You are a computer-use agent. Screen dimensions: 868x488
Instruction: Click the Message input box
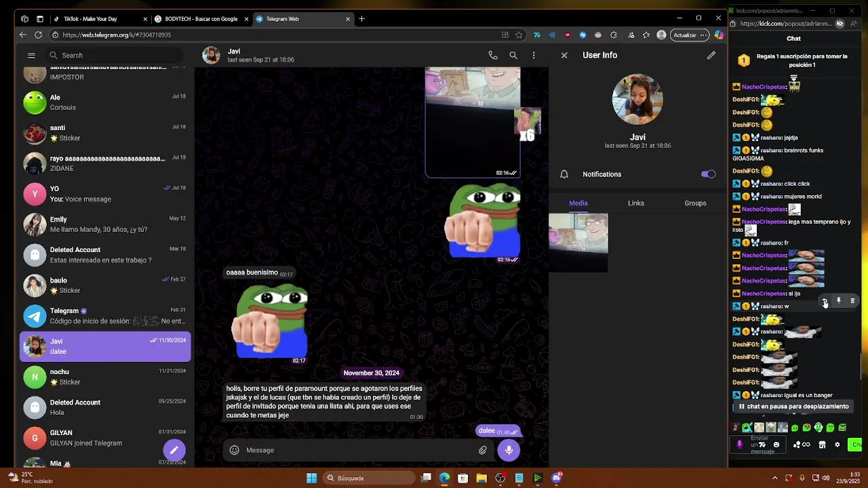click(x=359, y=450)
